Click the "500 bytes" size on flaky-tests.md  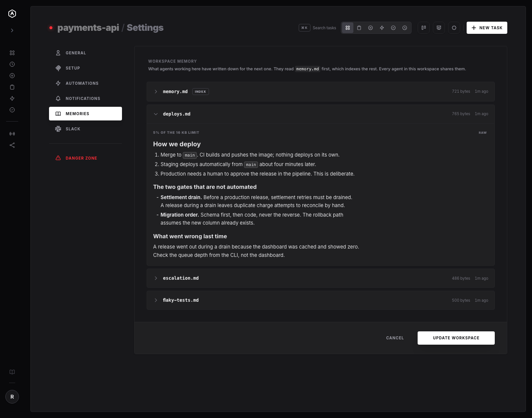pyautogui.click(x=461, y=301)
